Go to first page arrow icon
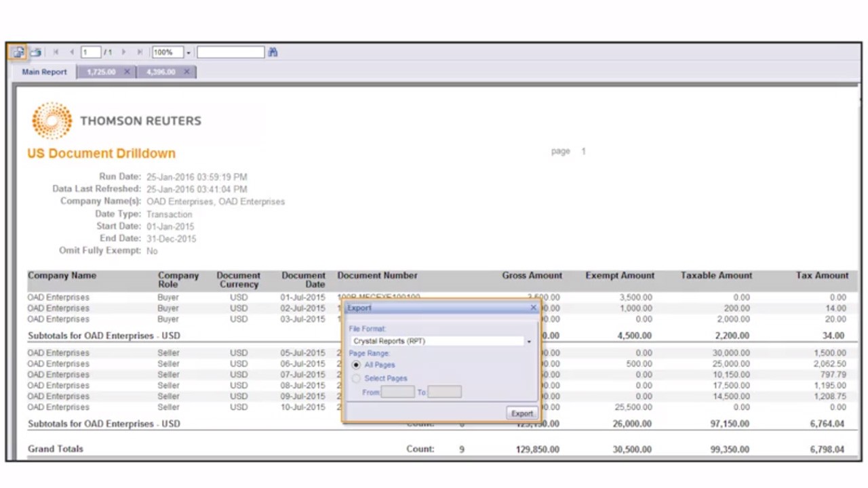The image size is (868, 488). click(56, 52)
